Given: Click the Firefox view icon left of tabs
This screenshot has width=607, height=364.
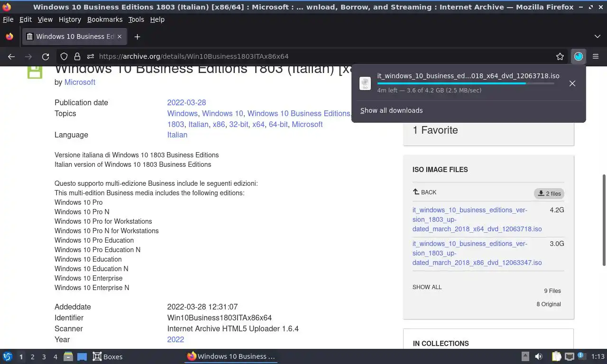Looking at the screenshot, I should (9, 36).
